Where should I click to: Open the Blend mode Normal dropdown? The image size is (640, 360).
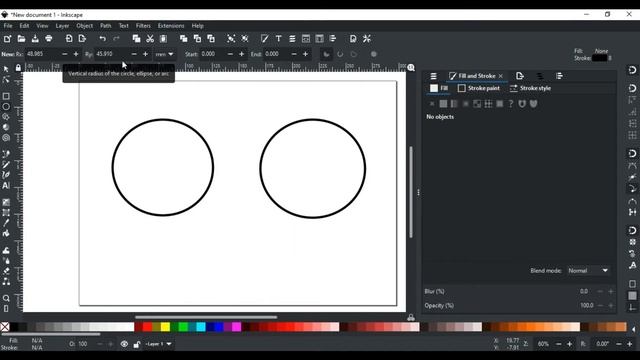pyautogui.click(x=588, y=271)
